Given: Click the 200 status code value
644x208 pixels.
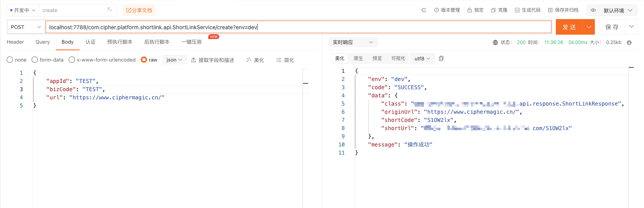Looking at the screenshot, I should pyautogui.click(x=521, y=42).
